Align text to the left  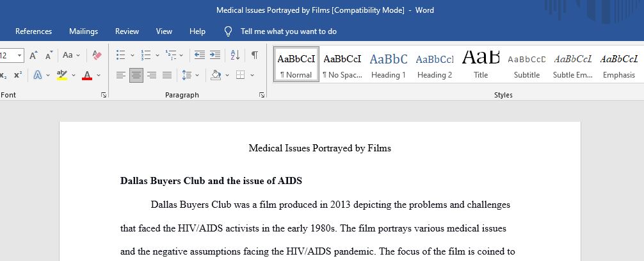[121, 75]
